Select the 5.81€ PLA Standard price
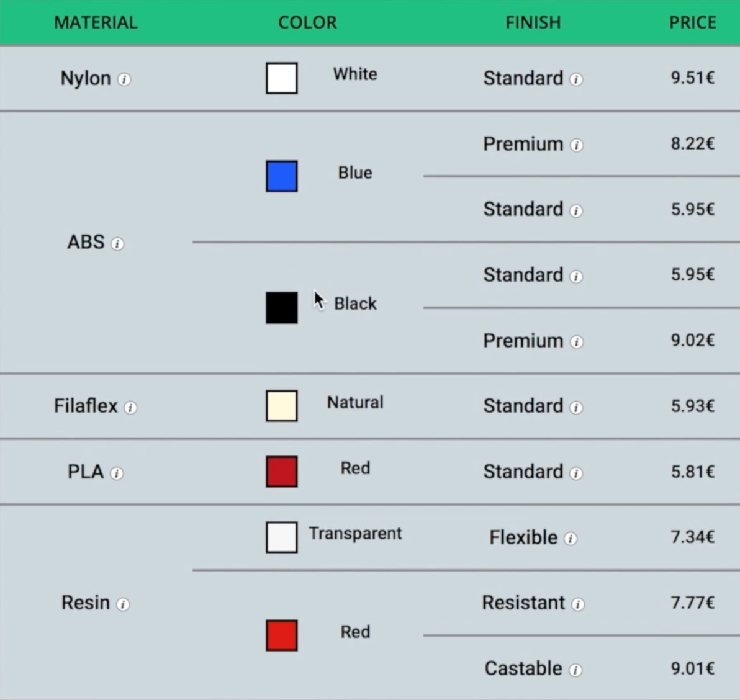740x700 pixels. point(692,472)
